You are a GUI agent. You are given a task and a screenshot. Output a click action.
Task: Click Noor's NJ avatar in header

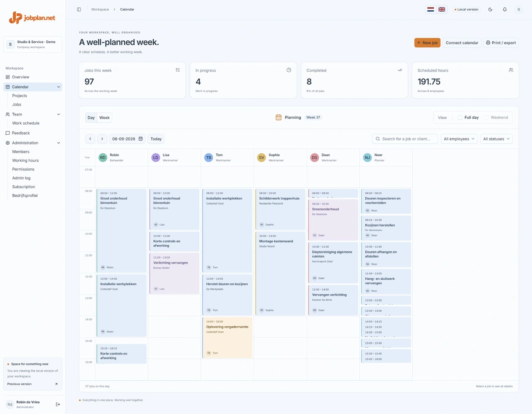[x=367, y=158]
